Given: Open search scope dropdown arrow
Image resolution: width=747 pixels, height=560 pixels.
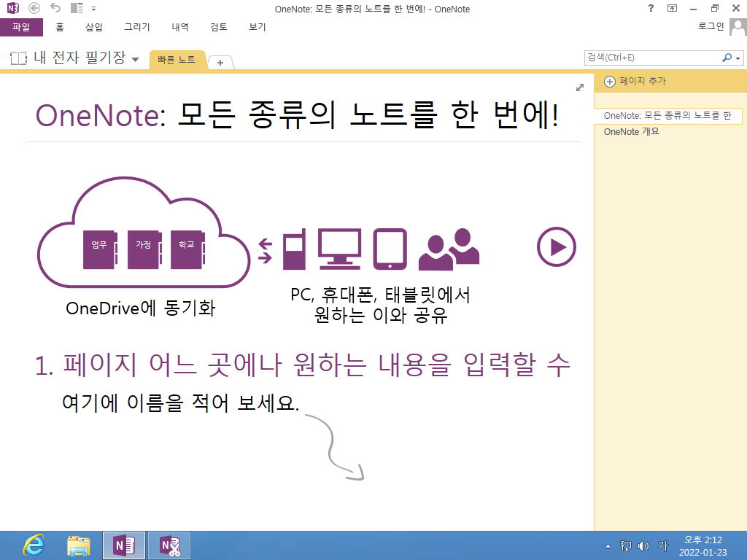Looking at the screenshot, I should [738, 58].
